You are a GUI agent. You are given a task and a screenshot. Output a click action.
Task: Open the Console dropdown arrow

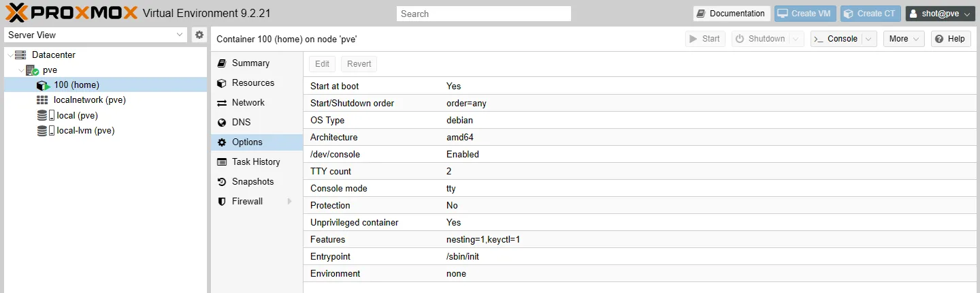[869, 39]
